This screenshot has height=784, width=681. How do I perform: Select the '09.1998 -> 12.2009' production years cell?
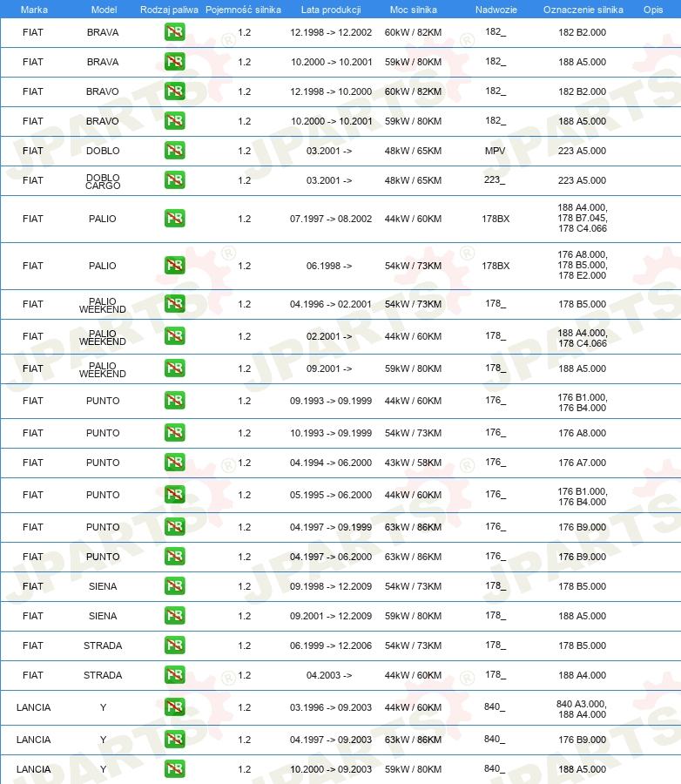coord(331,586)
